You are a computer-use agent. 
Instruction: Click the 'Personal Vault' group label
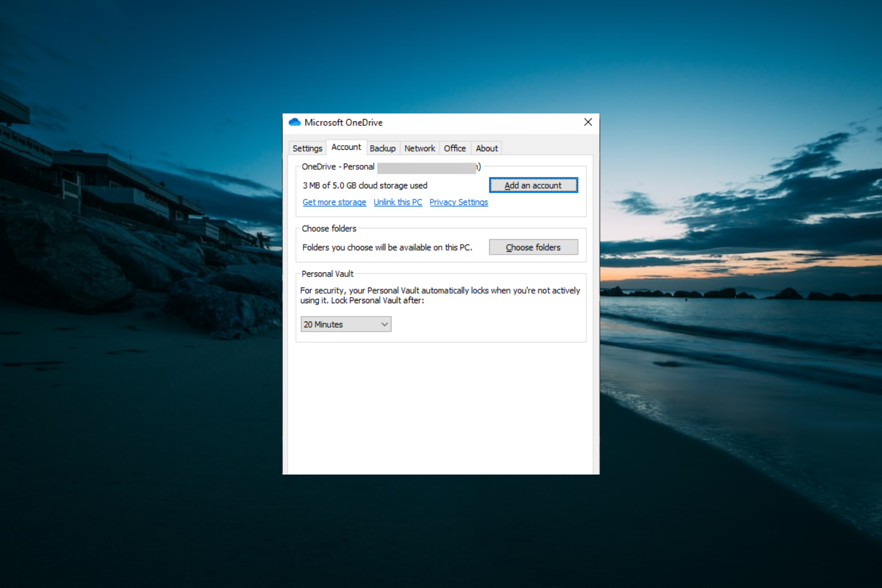[328, 274]
